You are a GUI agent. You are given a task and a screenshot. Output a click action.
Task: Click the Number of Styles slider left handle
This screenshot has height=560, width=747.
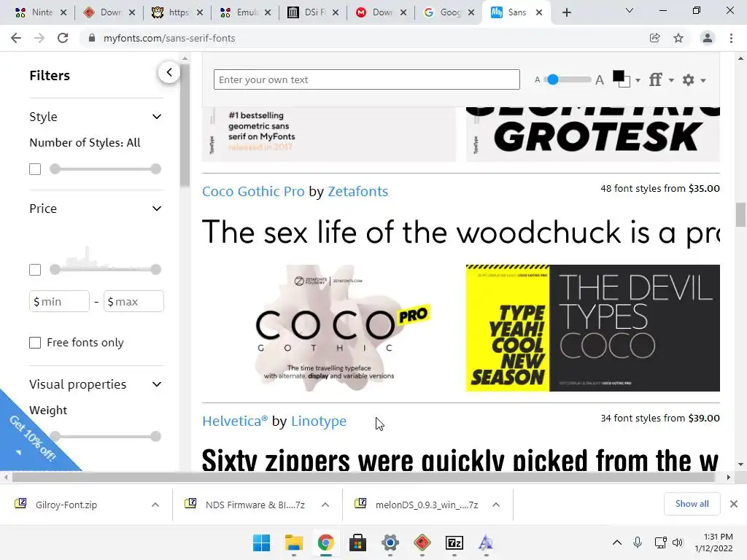55,169
